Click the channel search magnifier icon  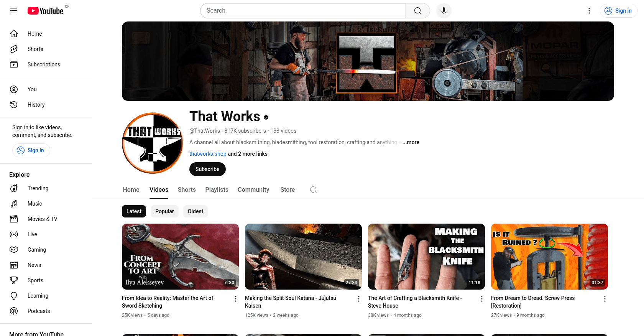click(314, 190)
